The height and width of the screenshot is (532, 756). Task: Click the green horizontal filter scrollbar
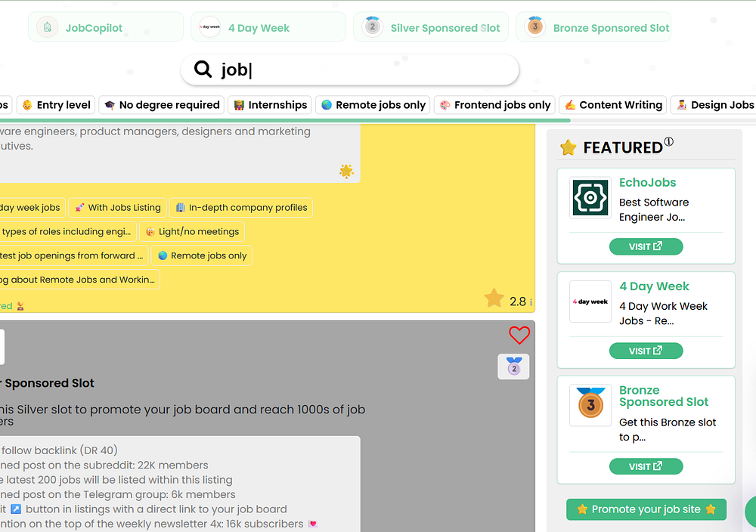coord(284,120)
